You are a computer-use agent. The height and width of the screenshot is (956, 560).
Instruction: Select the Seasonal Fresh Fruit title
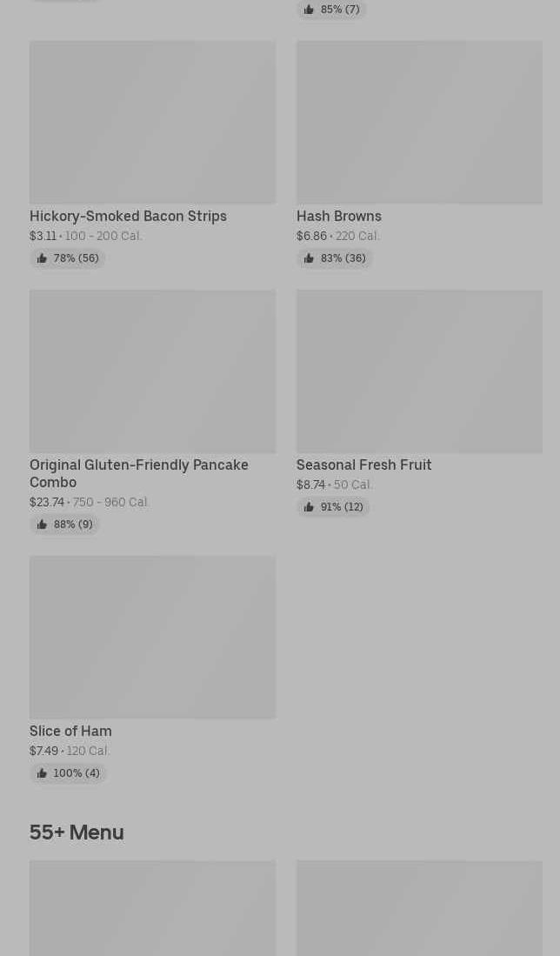[x=363, y=465]
